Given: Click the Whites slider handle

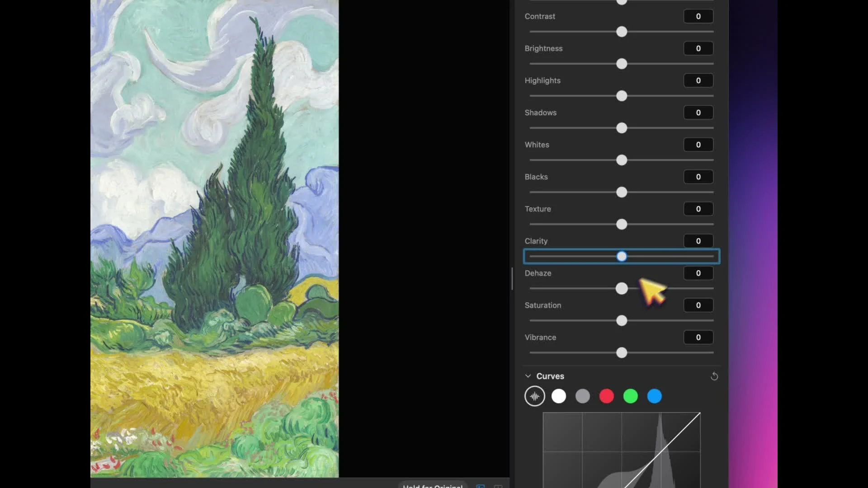Looking at the screenshot, I should 622,160.
